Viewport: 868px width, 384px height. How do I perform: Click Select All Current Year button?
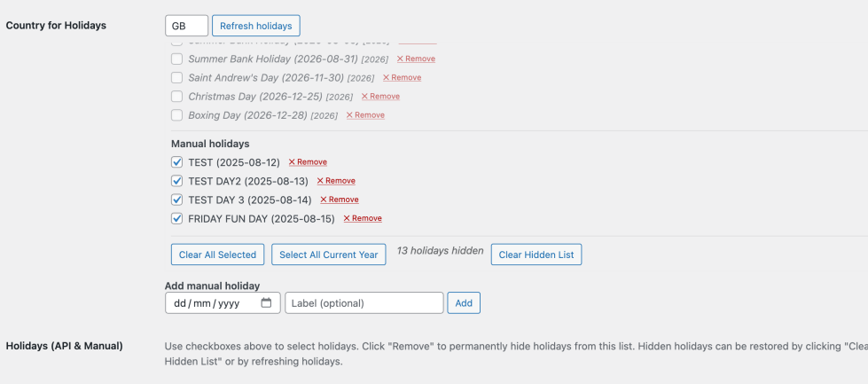(x=328, y=255)
